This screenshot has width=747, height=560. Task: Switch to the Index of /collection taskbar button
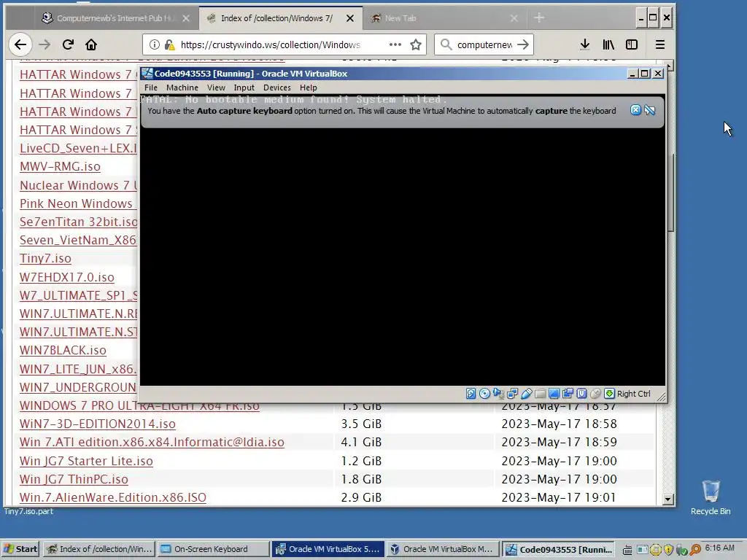[x=99, y=549]
